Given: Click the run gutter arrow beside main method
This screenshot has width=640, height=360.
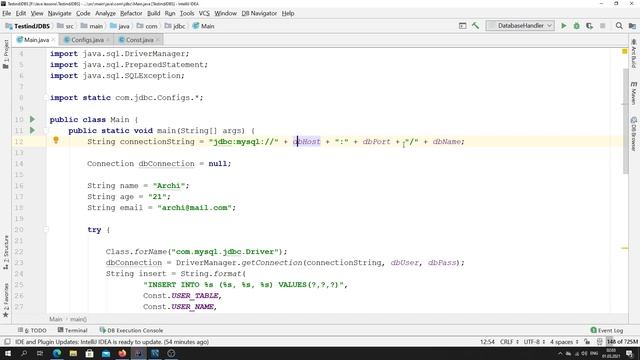Looking at the screenshot, I should pyautogui.click(x=32, y=131).
